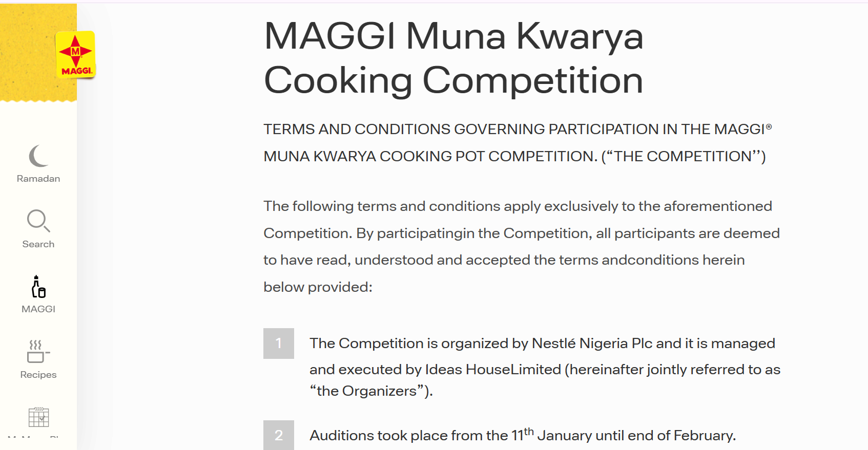Viewport: 868px width, 450px height.
Task: Open the Recipes steaming pot icon
Action: [38, 351]
